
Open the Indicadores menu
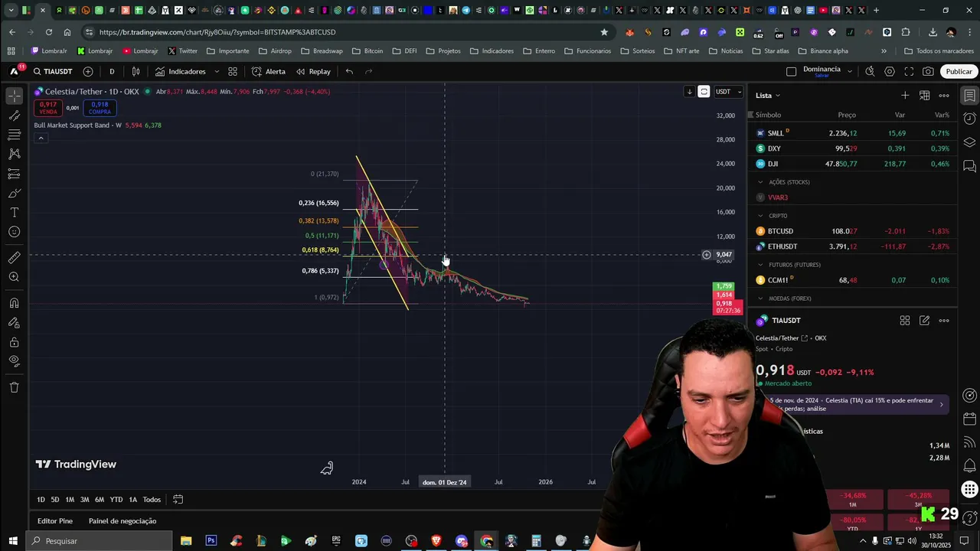[x=180, y=71]
